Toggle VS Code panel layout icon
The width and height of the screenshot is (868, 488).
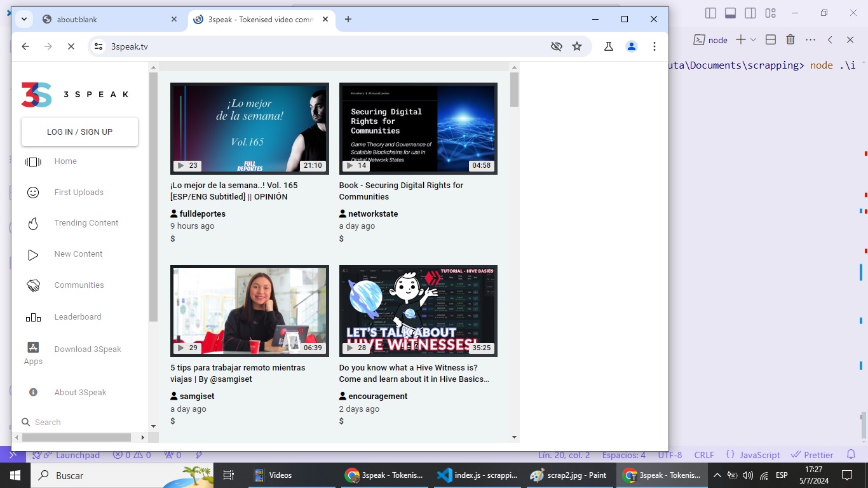click(x=731, y=13)
